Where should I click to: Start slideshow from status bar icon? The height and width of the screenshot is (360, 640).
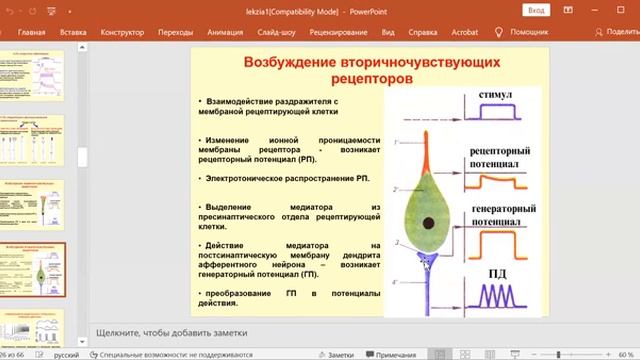coord(515,354)
